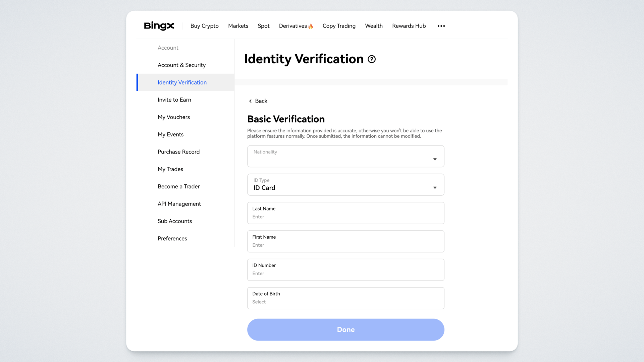This screenshot has height=362, width=644.
Task: Open the Rewards Hub menu
Action: (x=409, y=26)
